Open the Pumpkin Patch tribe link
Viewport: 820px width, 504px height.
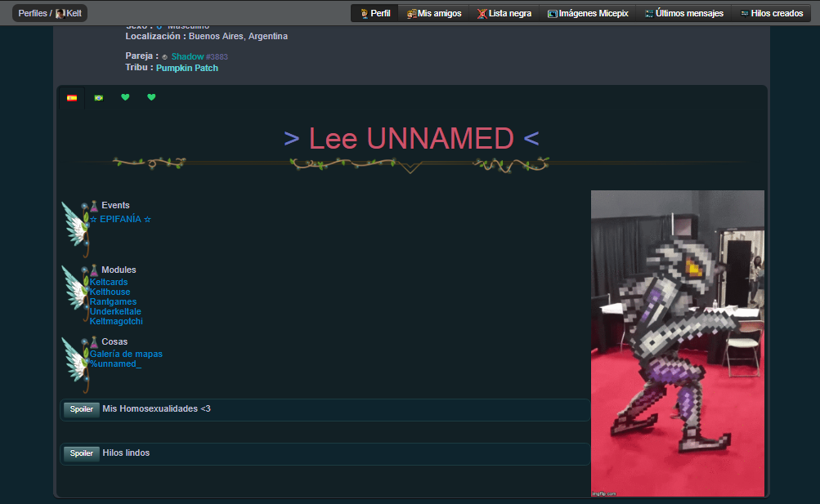(x=186, y=68)
